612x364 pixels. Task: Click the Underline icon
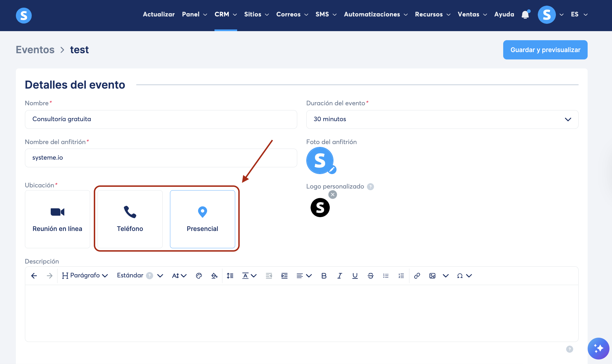click(355, 276)
